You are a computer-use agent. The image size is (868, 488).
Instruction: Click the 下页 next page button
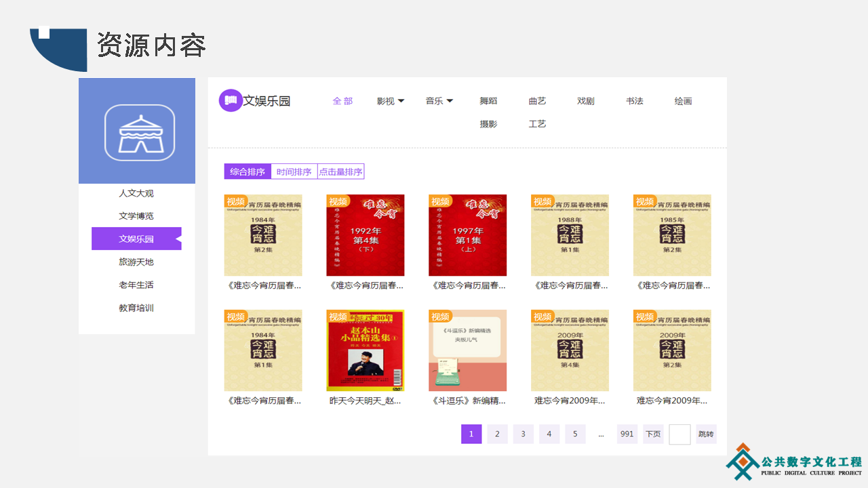653,434
